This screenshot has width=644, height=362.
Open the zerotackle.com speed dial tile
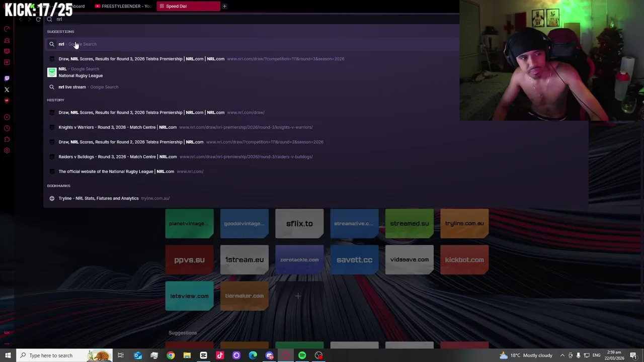[299, 259]
